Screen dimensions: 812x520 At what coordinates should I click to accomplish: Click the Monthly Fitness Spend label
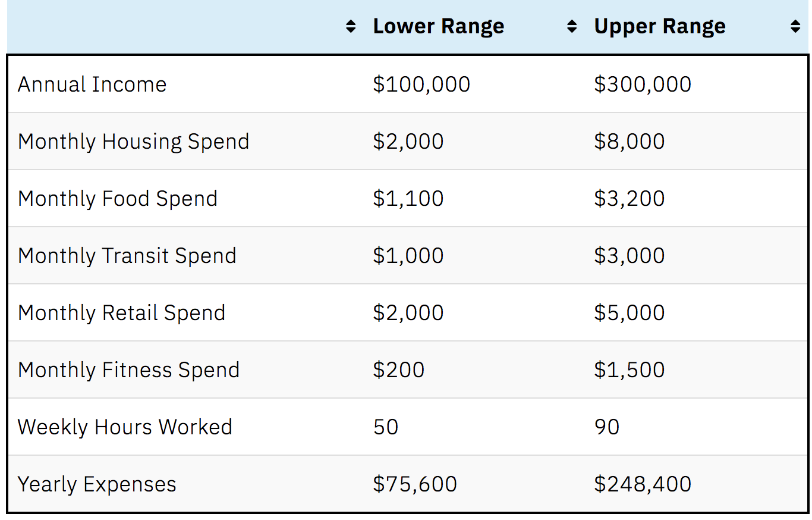[x=129, y=370]
